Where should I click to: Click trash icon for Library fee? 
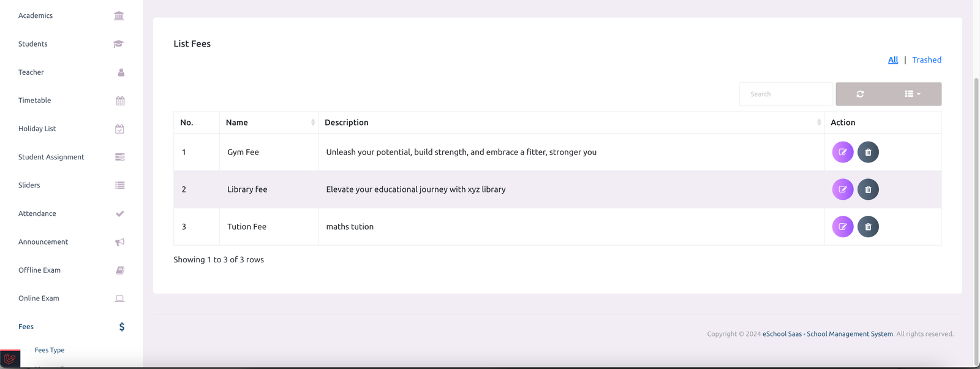coord(868,189)
